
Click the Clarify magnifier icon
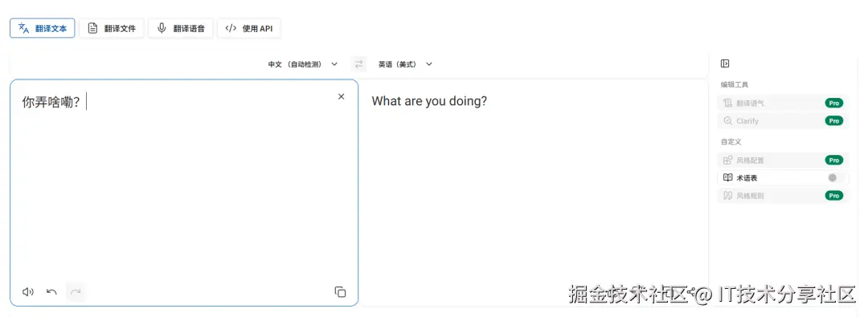[727, 120]
